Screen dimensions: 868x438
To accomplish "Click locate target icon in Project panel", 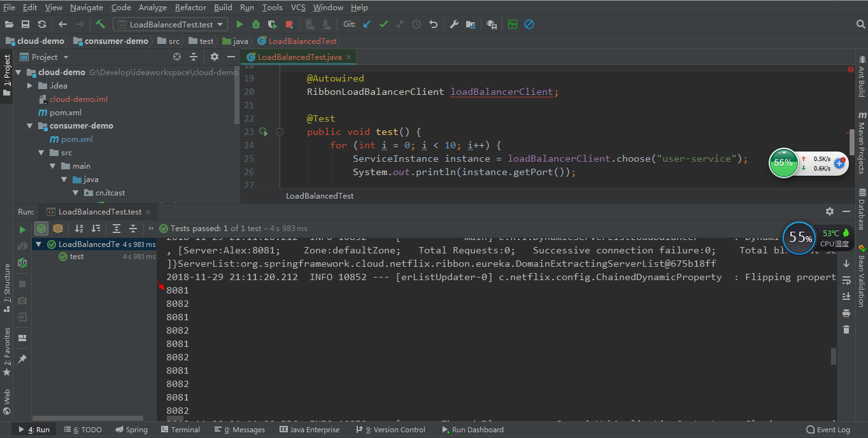I will (x=176, y=57).
